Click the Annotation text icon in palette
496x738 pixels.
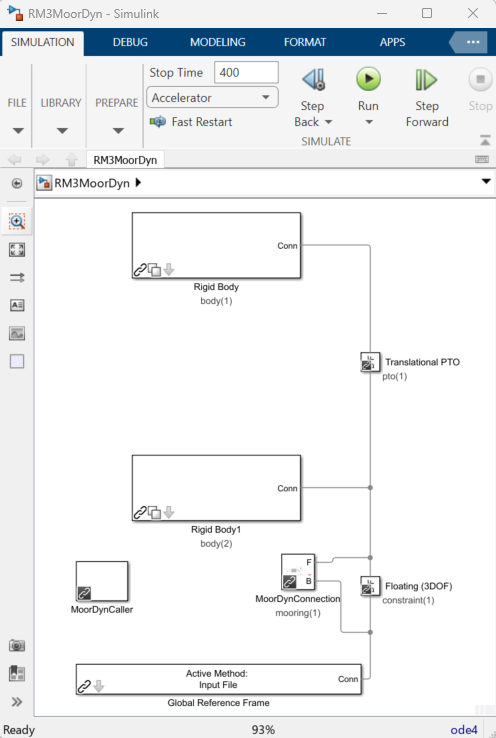click(x=17, y=305)
